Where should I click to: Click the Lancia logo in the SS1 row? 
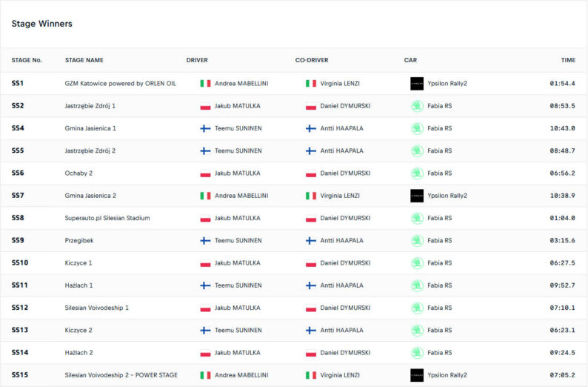click(417, 83)
